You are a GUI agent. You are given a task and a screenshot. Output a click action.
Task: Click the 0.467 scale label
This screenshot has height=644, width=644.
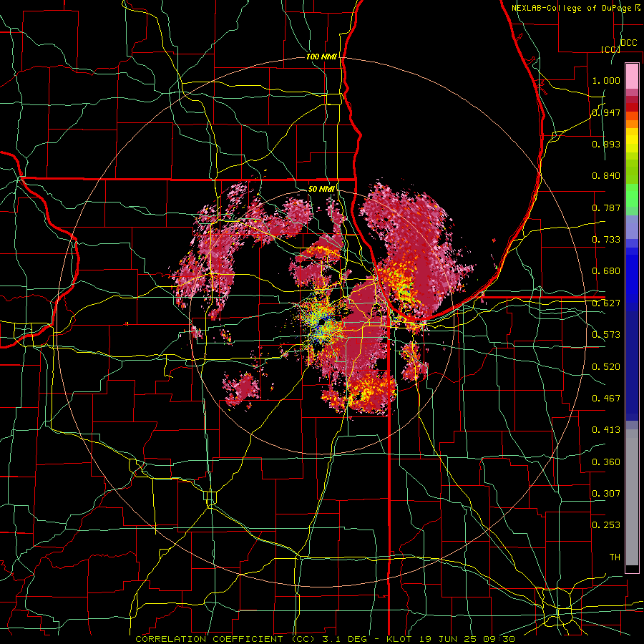[x=606, y=399]
